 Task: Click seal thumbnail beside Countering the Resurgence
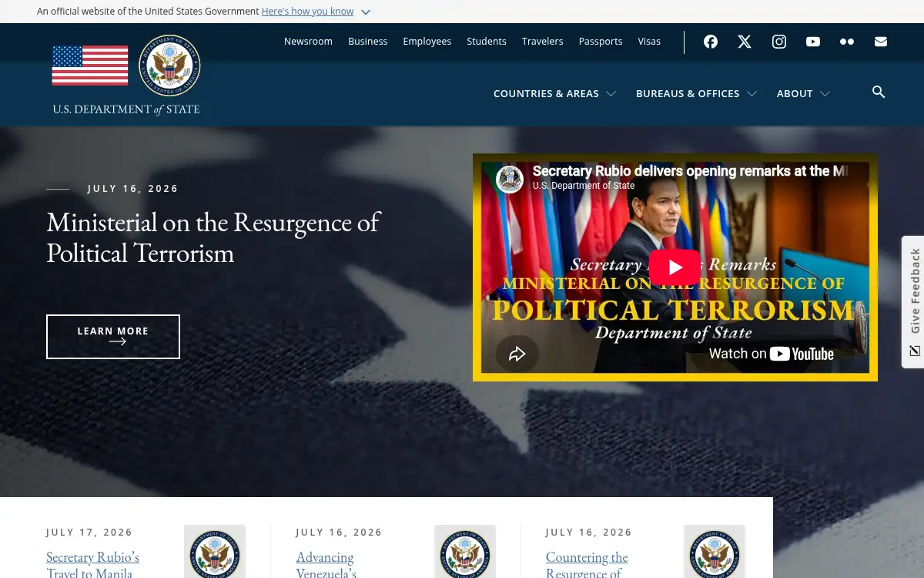click(715, 552)
